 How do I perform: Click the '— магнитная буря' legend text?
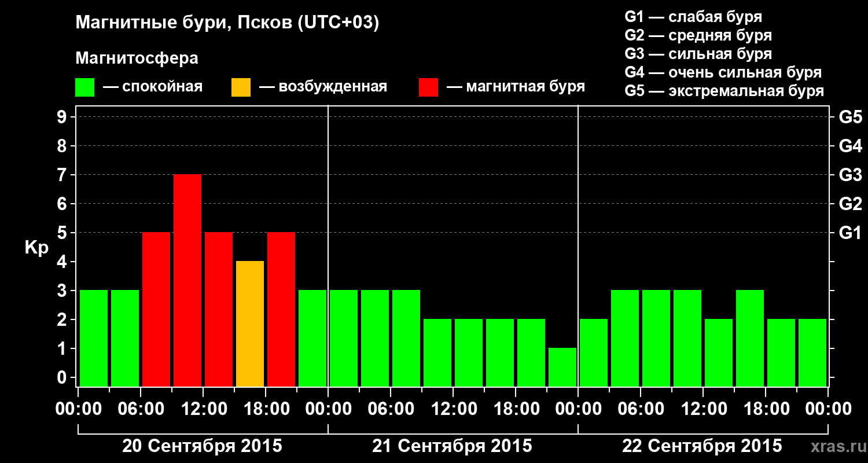[516, 87]
